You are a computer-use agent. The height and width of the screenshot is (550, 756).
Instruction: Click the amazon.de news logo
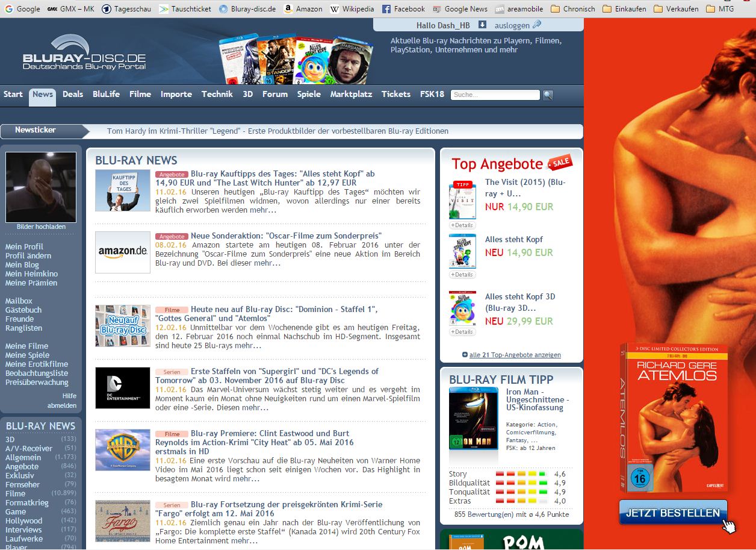coord(123,252)
